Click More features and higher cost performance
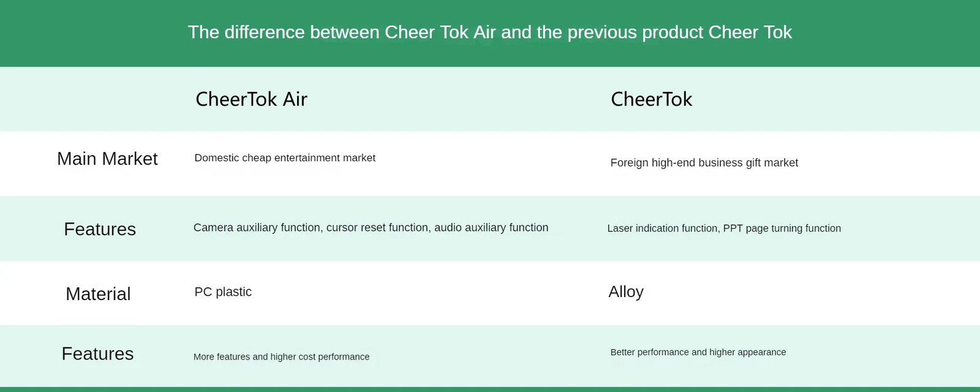Image resolution: width=980 pixels, height=392 pixels. tap(281, 357)
